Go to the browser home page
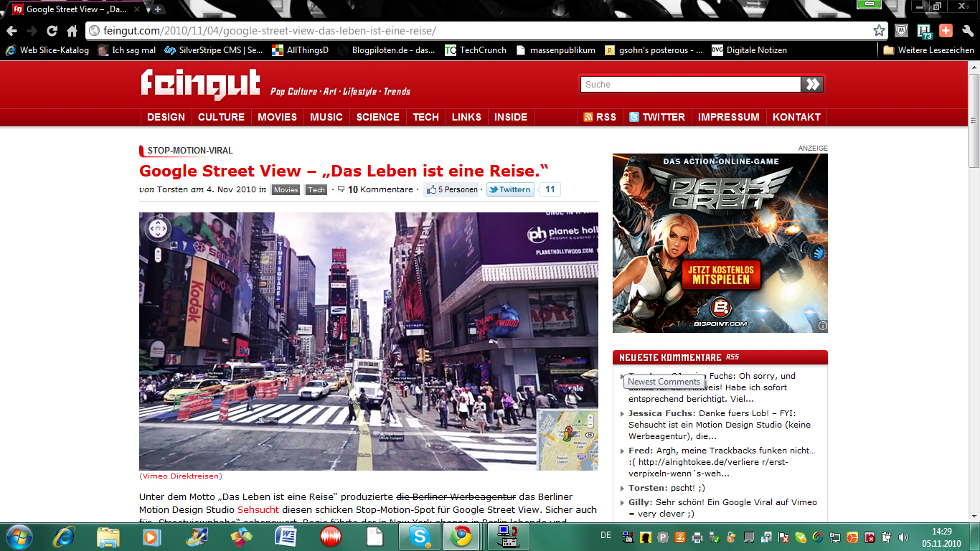The height and width of the screenshot is (551, 980). click(x=72, y=31)
